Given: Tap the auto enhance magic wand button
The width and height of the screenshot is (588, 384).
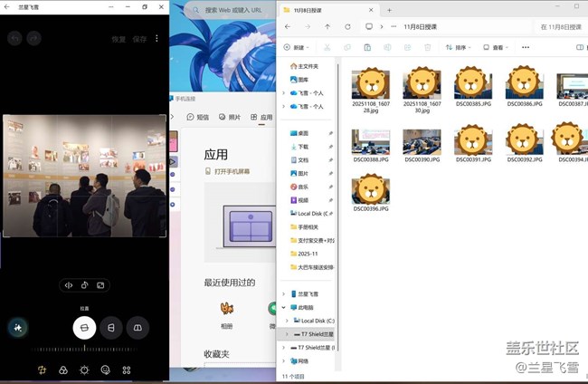Looking at the screenshot, I should pos(18,328).
